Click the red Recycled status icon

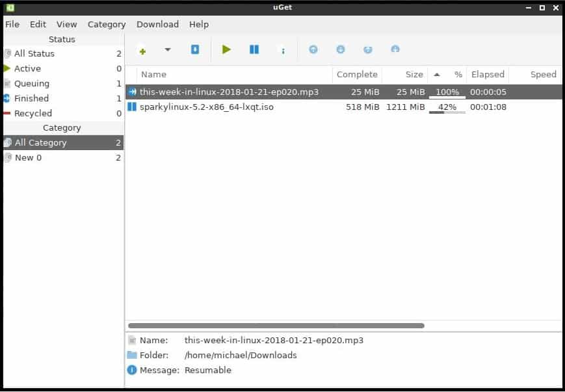pyautogui.click(x=7, y=113)
